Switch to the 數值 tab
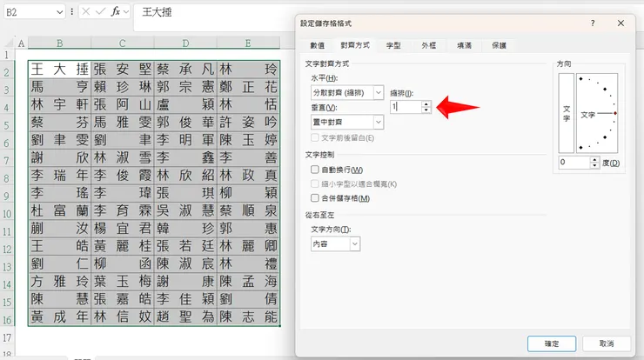The width and height of the screenshot is (644, 360). (317, 45)
